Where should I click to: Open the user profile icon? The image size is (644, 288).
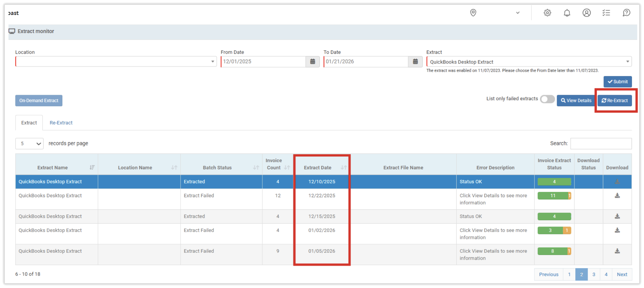pyautogui.click(x=586, y=13)
